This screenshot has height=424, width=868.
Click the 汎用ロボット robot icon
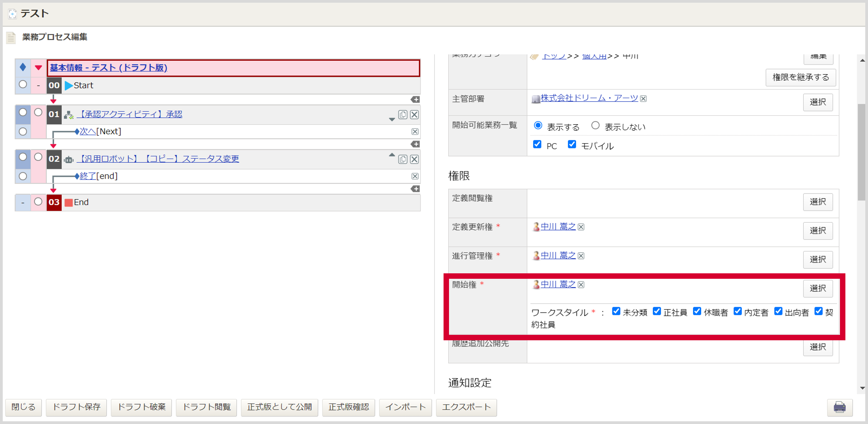69,159
